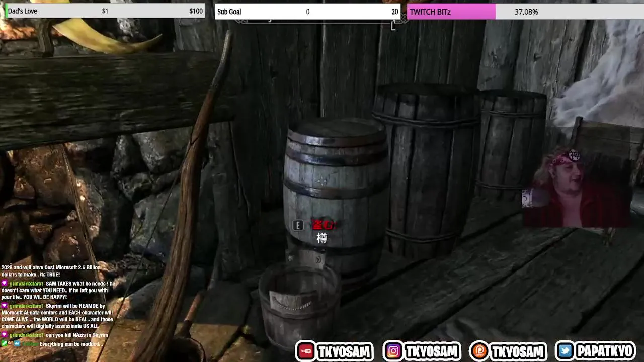Viewport: 644px width, 362px height.
Task: Select TKYOSAM text next to Instagram logo
Action: 431,351
